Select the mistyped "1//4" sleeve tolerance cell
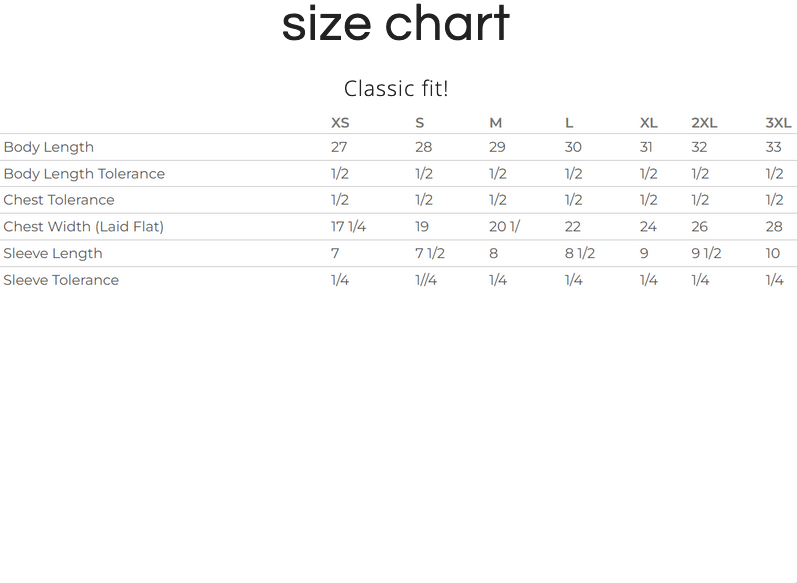The width and height of the screenshot is (797, 583). pyautogui.click(x=426, y=280)
